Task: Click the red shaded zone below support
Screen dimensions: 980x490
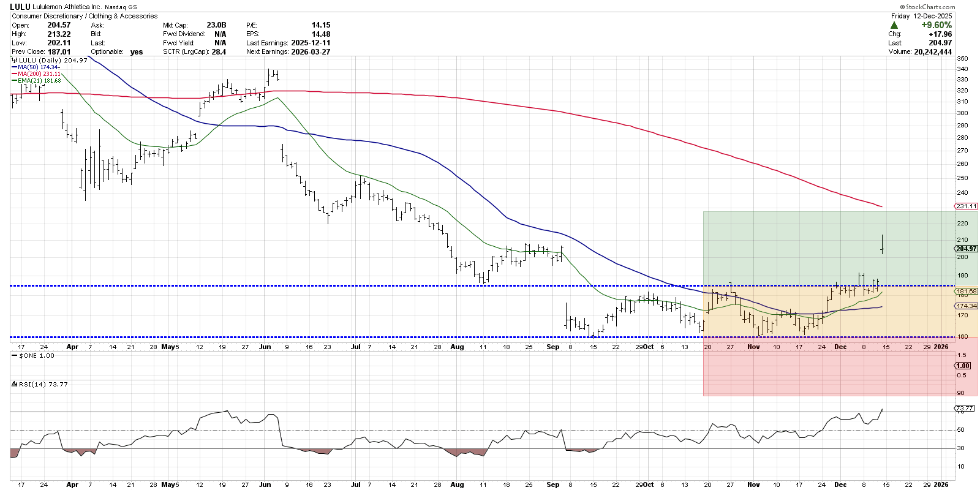Action: [827, 367]
